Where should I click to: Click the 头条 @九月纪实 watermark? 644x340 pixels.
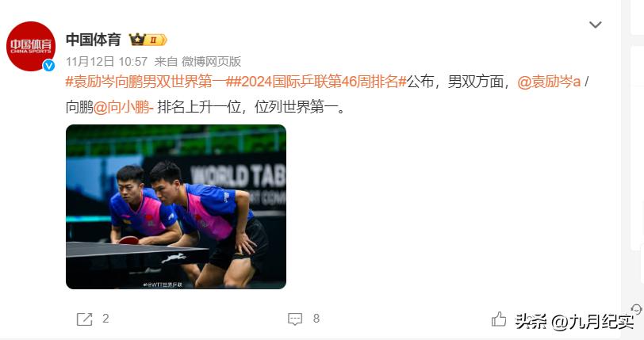[x=574, y=322]
